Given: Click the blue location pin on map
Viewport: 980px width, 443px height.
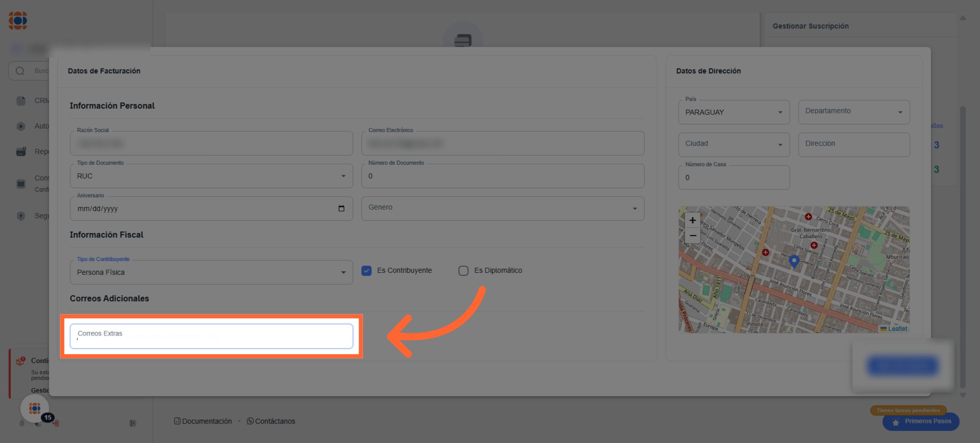Looking at the screenshot, I should pos(794,261).
